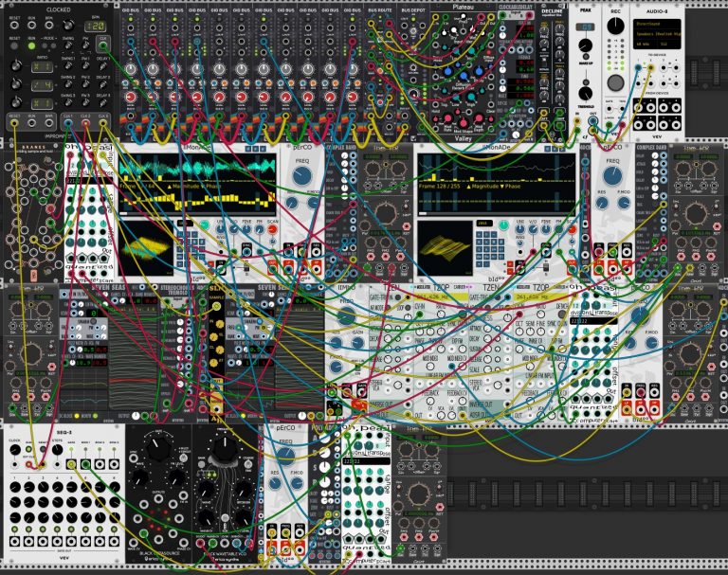Click the CLK 1 output jack on Clocked
Image resolution: width=728 pixels, height=575 pixels.
68,123
